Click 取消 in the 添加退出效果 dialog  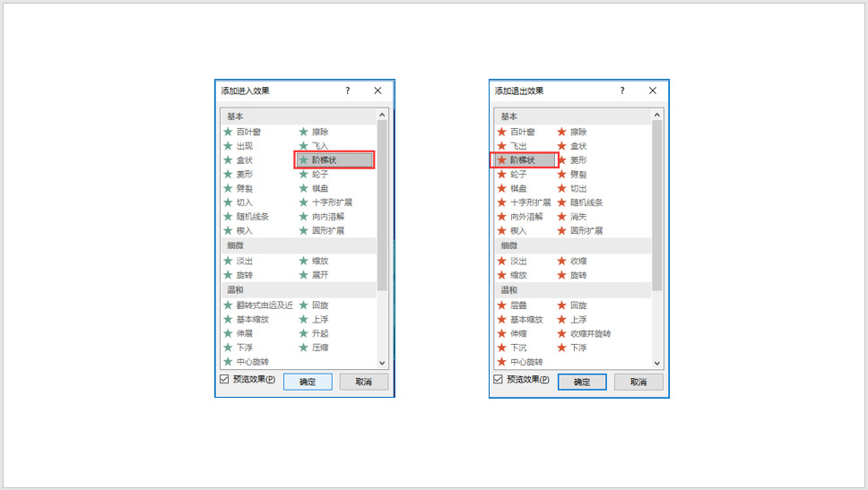[638, 382]
